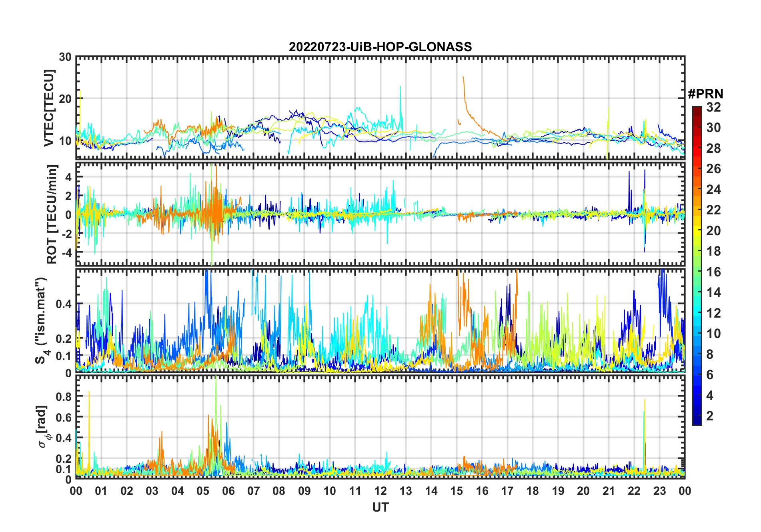Click UT hour tick label 23
This screenshot has height=532, width=761.
[659, 491]
